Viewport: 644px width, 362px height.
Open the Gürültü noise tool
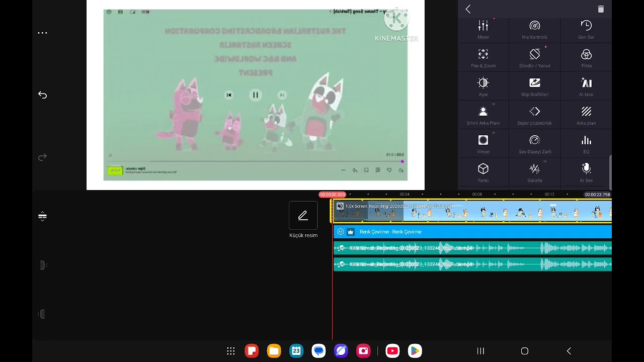coord(534,173)
